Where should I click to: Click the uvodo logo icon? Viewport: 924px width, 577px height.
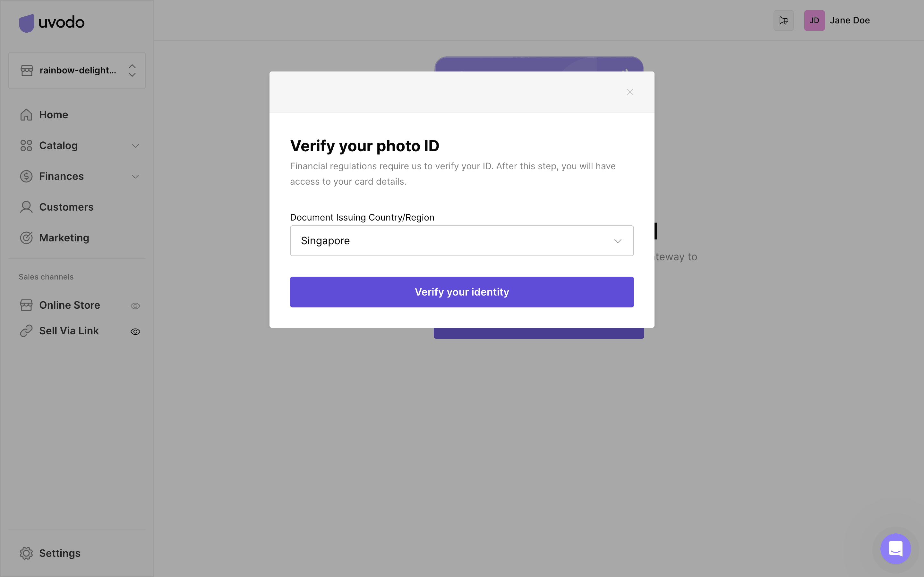point(26,23)
